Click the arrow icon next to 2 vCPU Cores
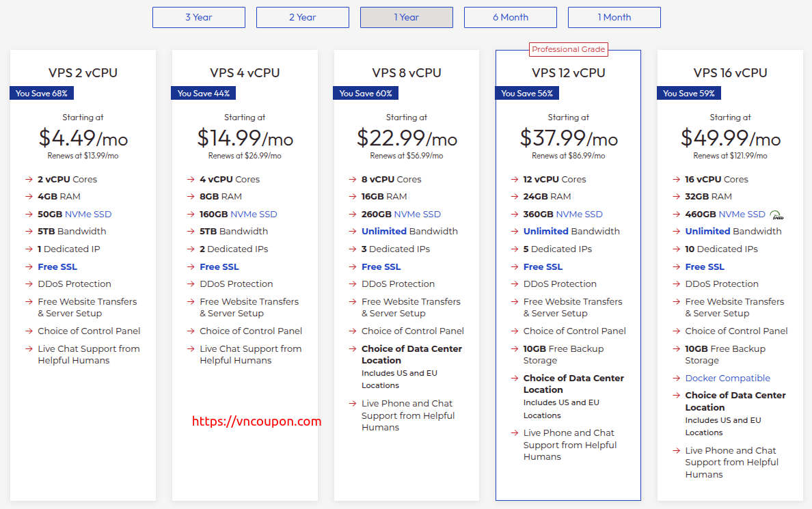 tap(29, 180)
